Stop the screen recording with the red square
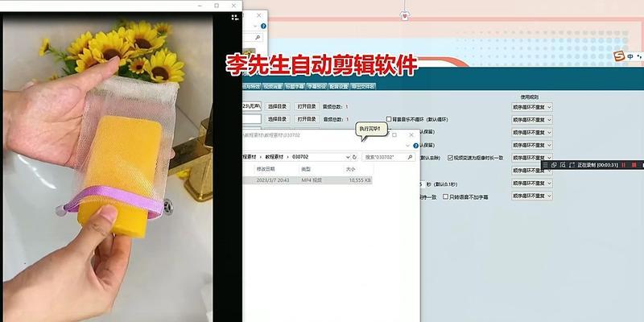Viewport: 644px width, 322px height. [634, 165]
